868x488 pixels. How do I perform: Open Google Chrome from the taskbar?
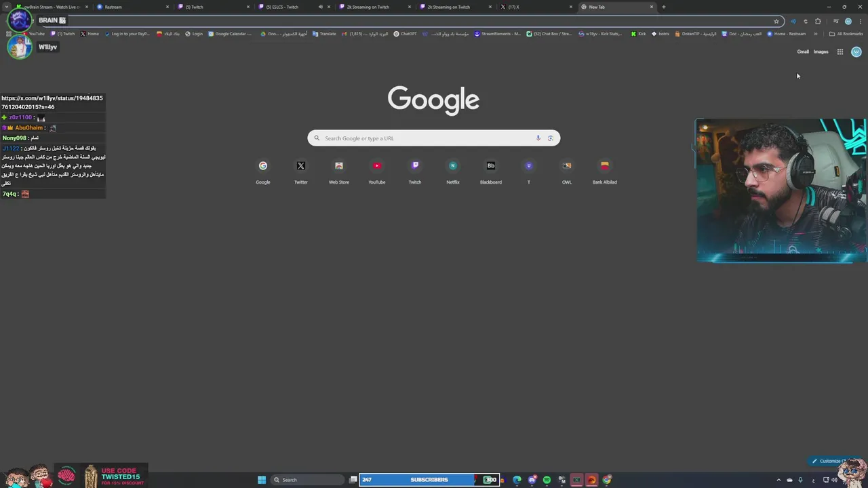coord(607,480)
